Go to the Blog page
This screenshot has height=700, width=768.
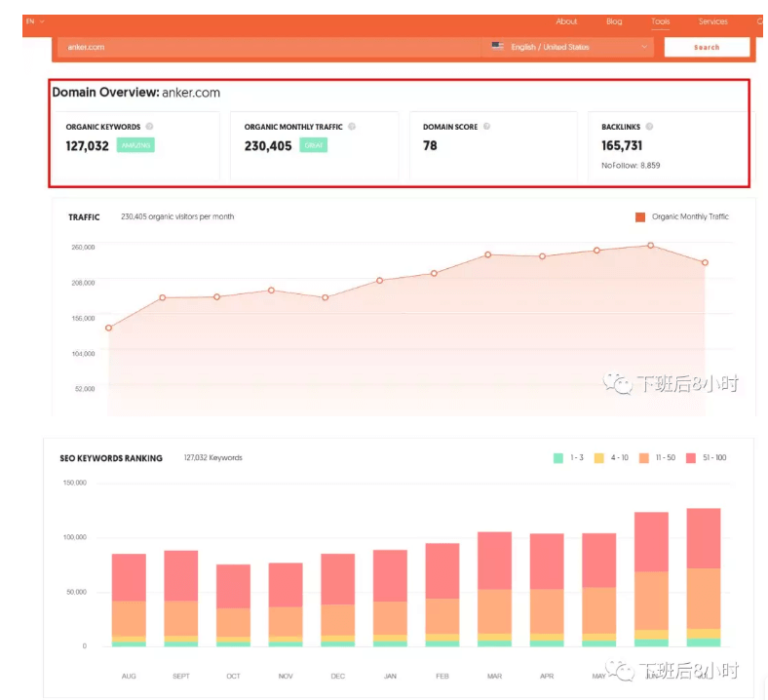click(x=614, y=21)
